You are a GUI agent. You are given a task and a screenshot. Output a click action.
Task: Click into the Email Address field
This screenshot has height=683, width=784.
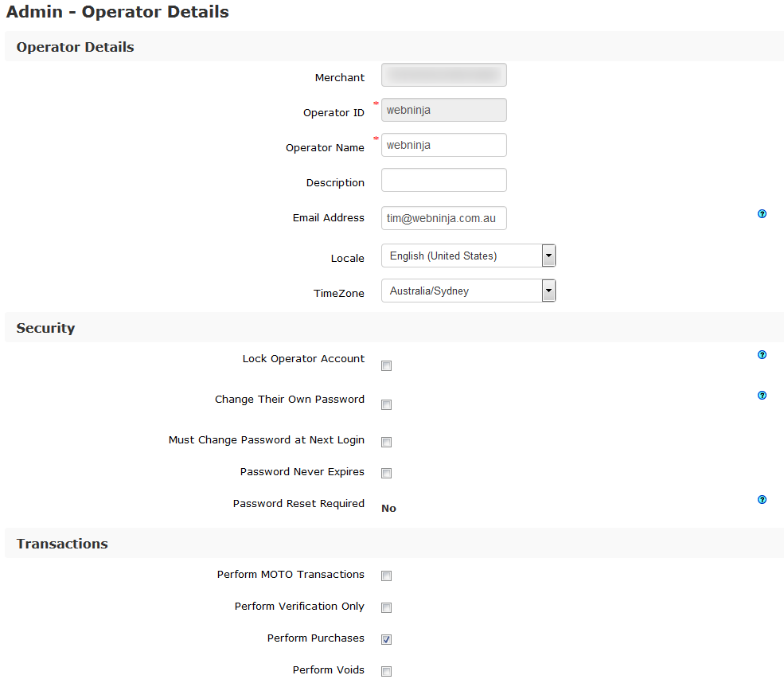(x=444, y=219)
